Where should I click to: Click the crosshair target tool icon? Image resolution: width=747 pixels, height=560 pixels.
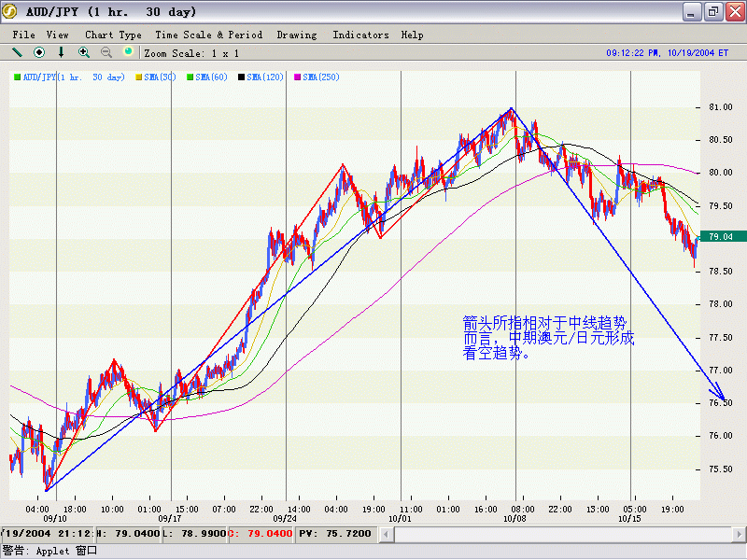[39, 52]
